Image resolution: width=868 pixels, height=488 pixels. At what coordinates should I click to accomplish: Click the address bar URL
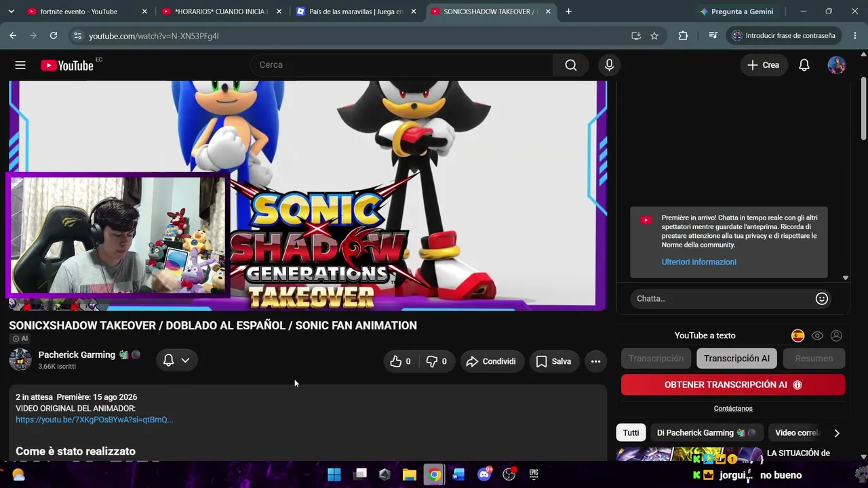pyautogui.click(x=154, y=36)
